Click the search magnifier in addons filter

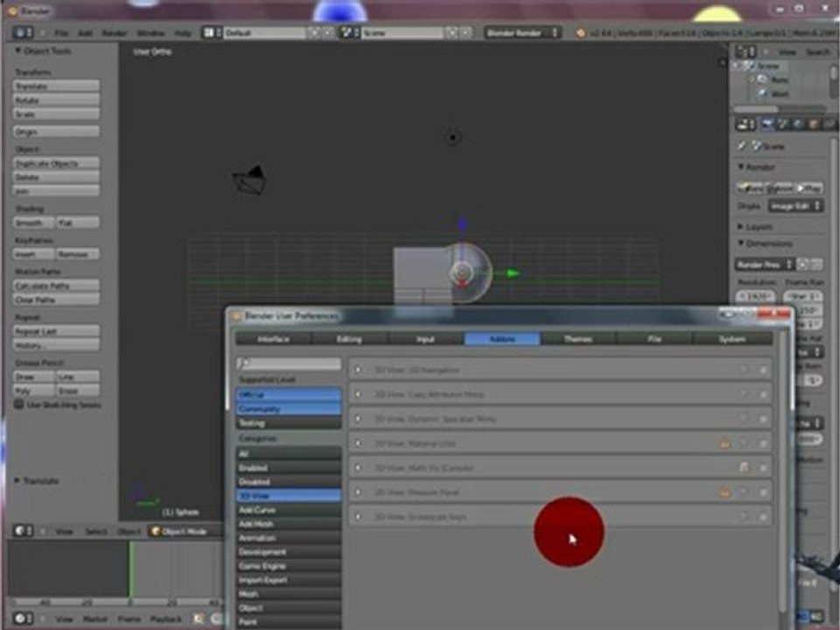pos(243,363)
